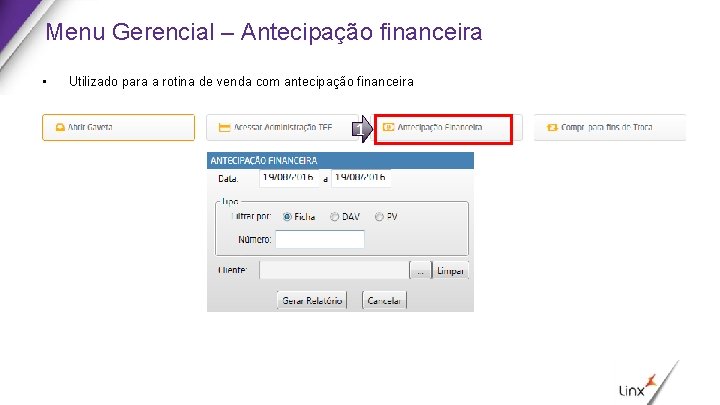Click the ANTECIPAÇÃO FINANCEIRA dialog title bar
This screenshot has width=720, height=405.
click(340, 160)
